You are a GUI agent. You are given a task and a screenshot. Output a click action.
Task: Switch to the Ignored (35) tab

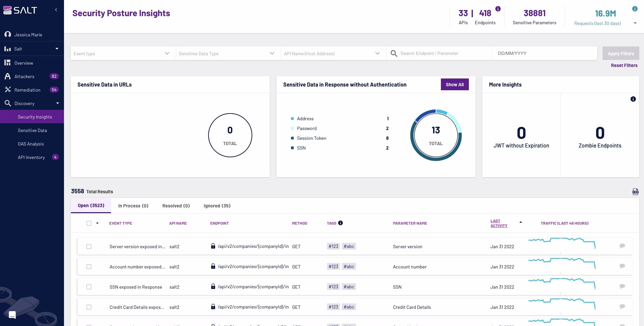coord(217,206)
